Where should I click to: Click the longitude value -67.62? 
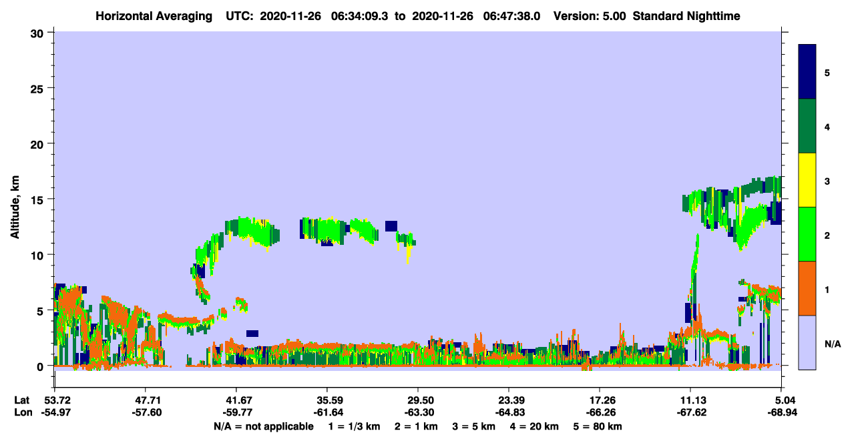[x=690, y=413]
